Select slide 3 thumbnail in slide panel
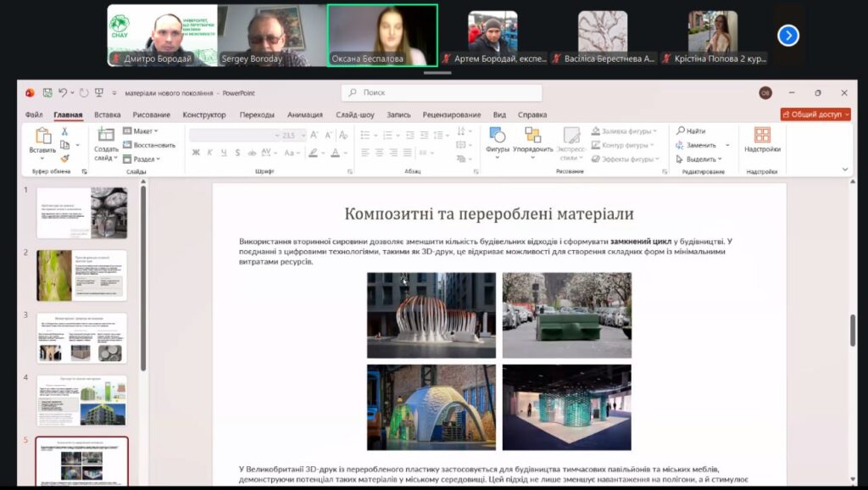The image size is (868, 490). 82,337
